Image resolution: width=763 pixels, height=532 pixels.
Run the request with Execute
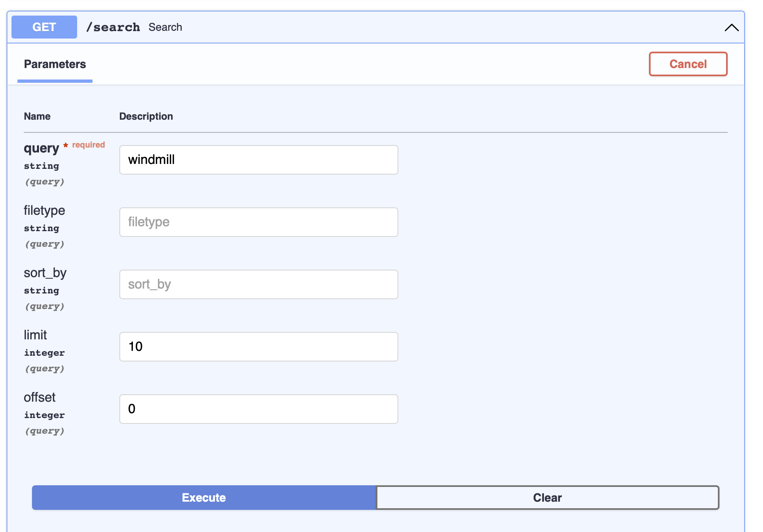click(204, 498)
